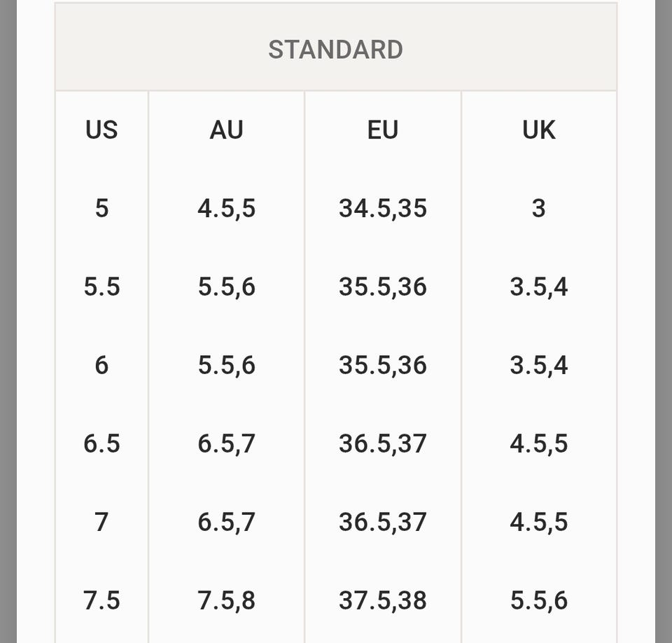Click AU size 4.5,5 cell

pos(226,208)
